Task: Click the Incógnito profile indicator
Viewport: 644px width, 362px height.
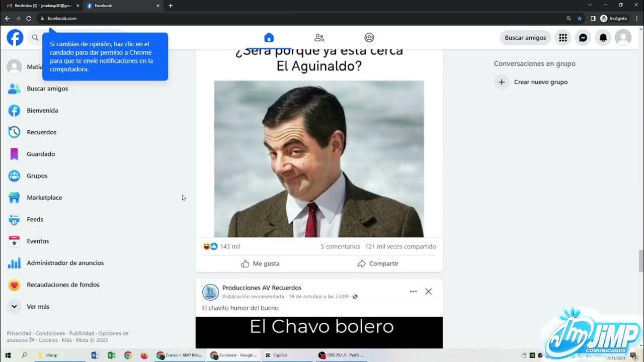Action: click(x=613, y=18)
